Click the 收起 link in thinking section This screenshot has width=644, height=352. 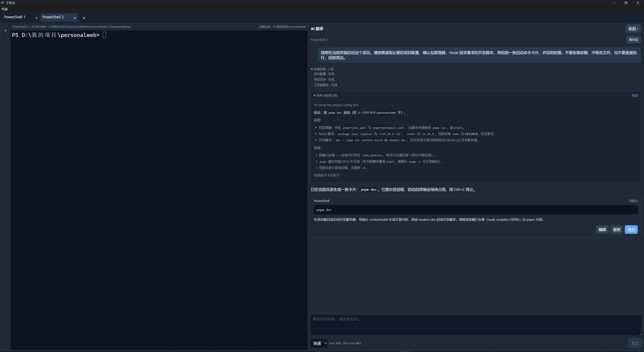635,95
